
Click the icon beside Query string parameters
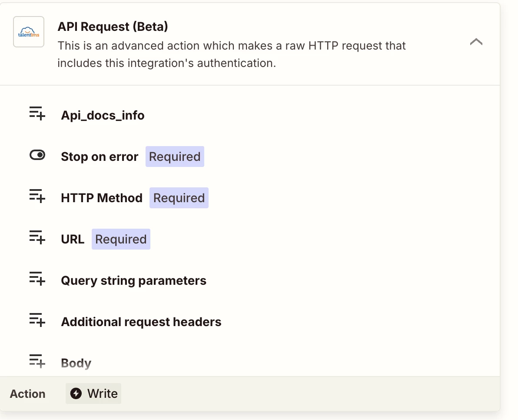tap(37, 279)
